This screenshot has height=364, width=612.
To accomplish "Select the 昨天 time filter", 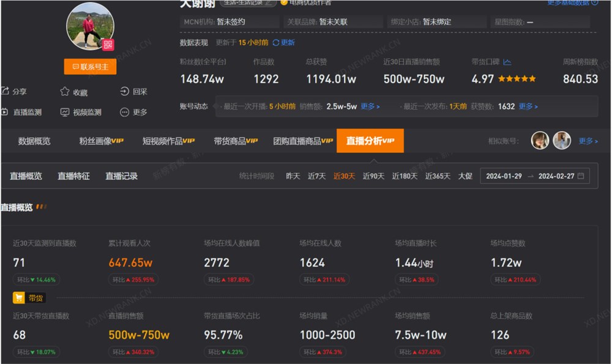I will coord(292,176).
